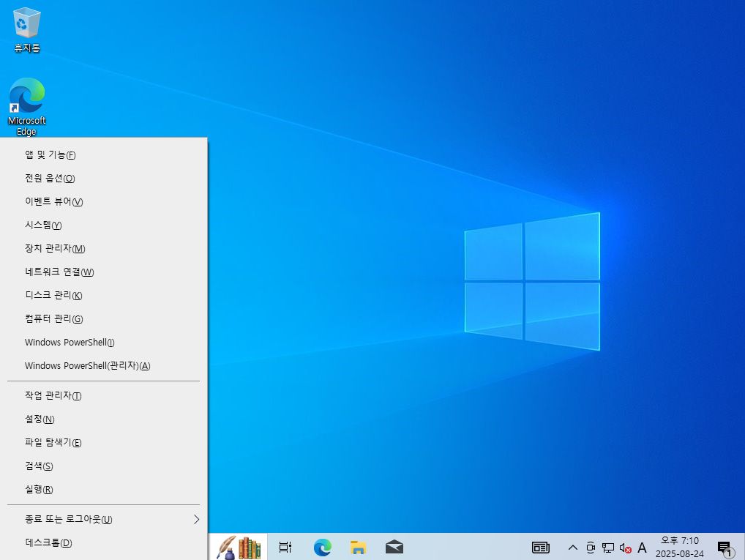745x560 pixels.
Task: Select the 휴지통 desktop icon
Action: (x=27, y=29)
